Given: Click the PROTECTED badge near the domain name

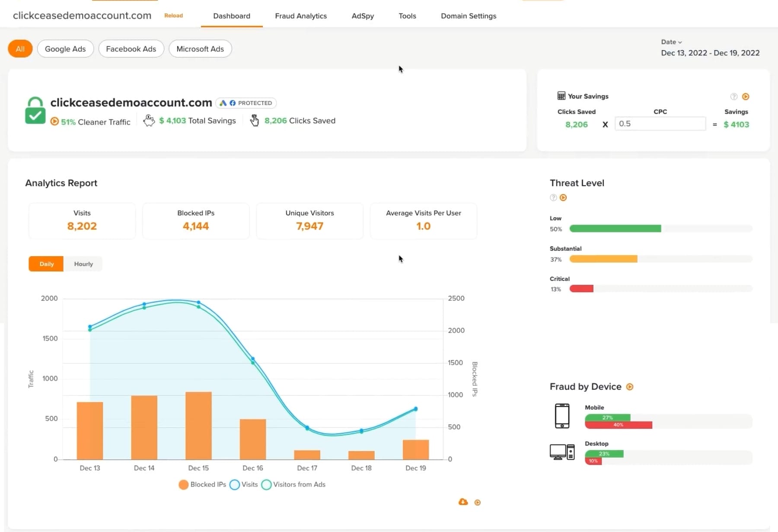Looking at the screenshot, I should [x=246, y=103].
